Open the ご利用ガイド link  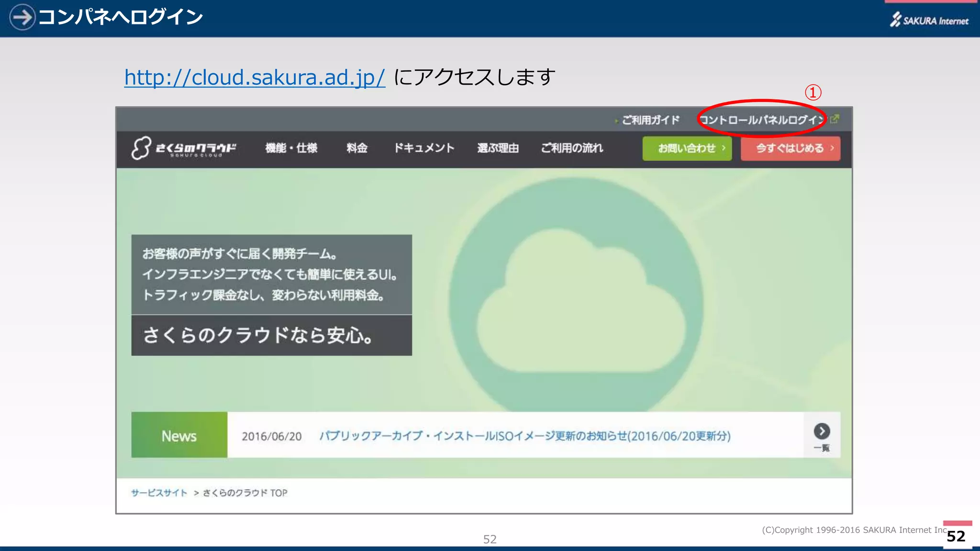click(x=650, y=120)
